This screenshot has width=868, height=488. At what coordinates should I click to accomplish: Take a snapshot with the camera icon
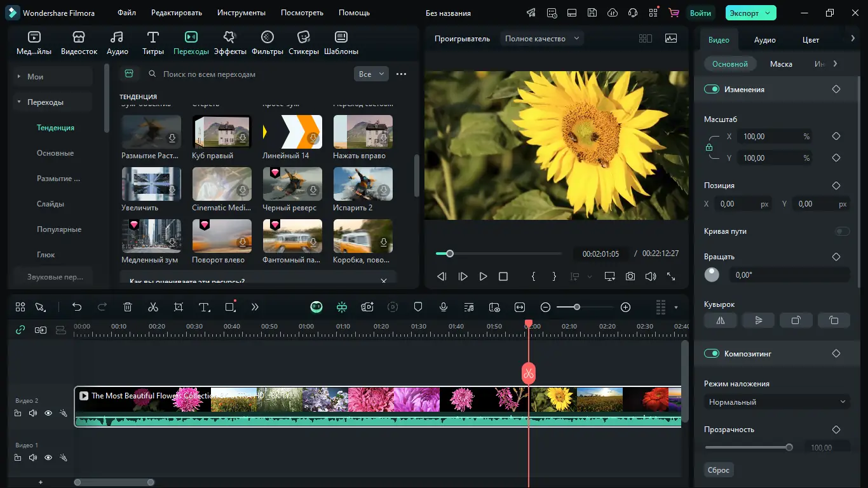[x=630, y=276]
